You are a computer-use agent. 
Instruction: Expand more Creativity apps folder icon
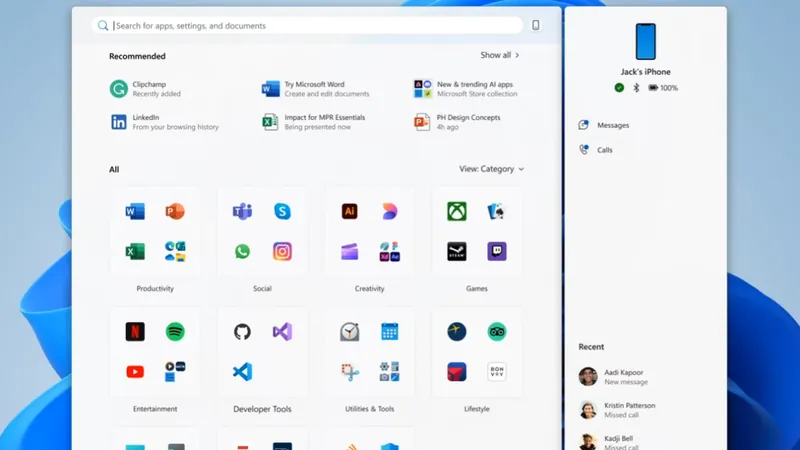coord(389,252)
